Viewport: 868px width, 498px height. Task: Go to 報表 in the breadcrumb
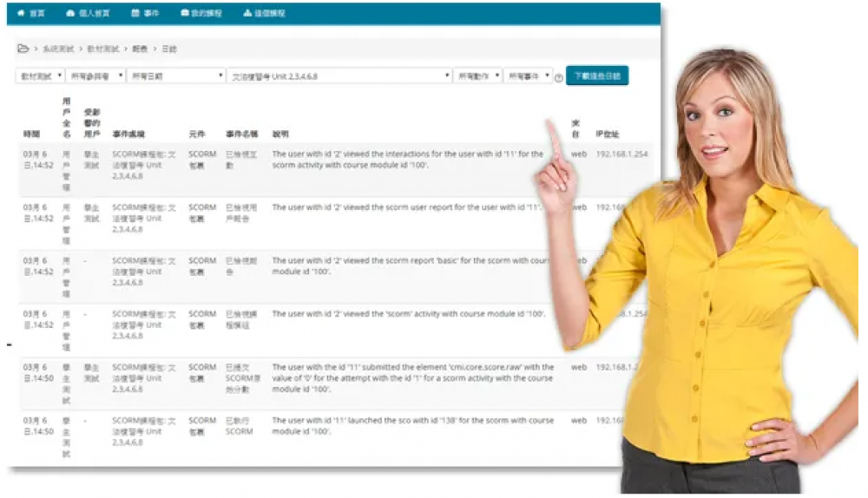(140, 49)
